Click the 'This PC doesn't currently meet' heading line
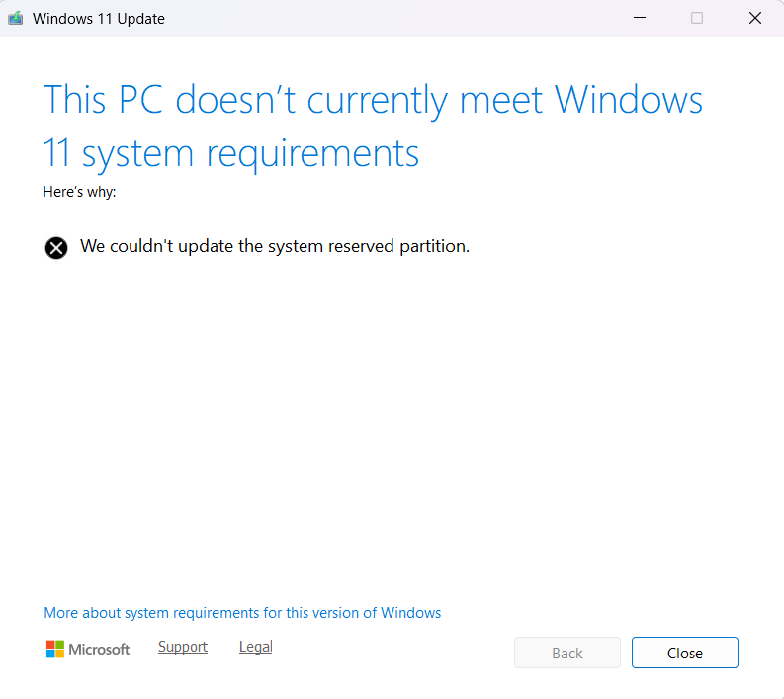Image resolution: width=784 pixels, height=699 pixels. point(373,100)
